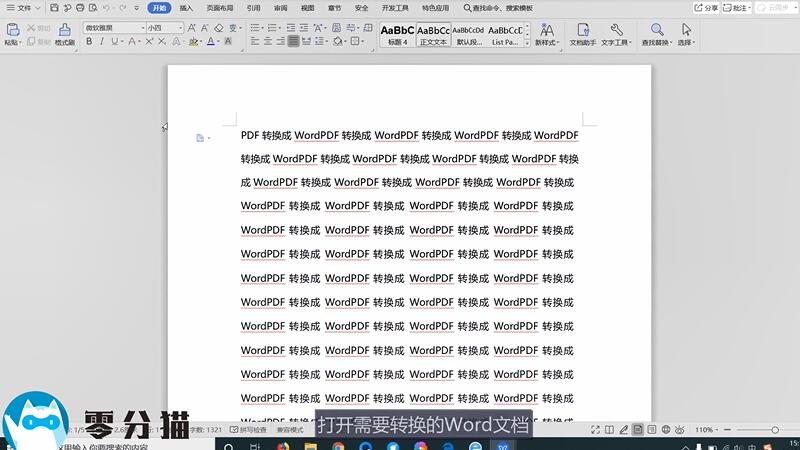Open the 文件 file menu dropdown
This screenshot has width=800, height=450.
pyautogui.click(x=24, y=8)
